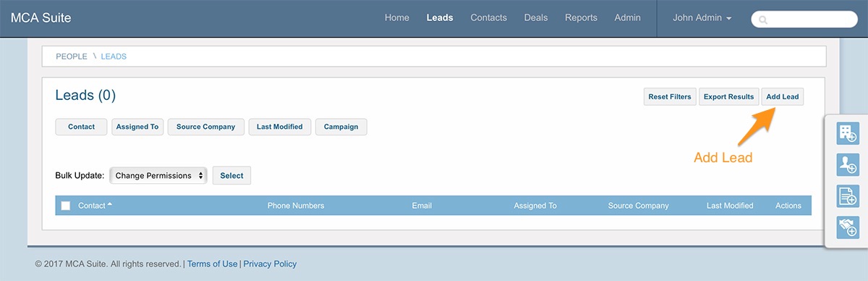The width and height of the screenshot is (868, 281).
Task: Sort by the Contact column header
Action: (92, 206)
